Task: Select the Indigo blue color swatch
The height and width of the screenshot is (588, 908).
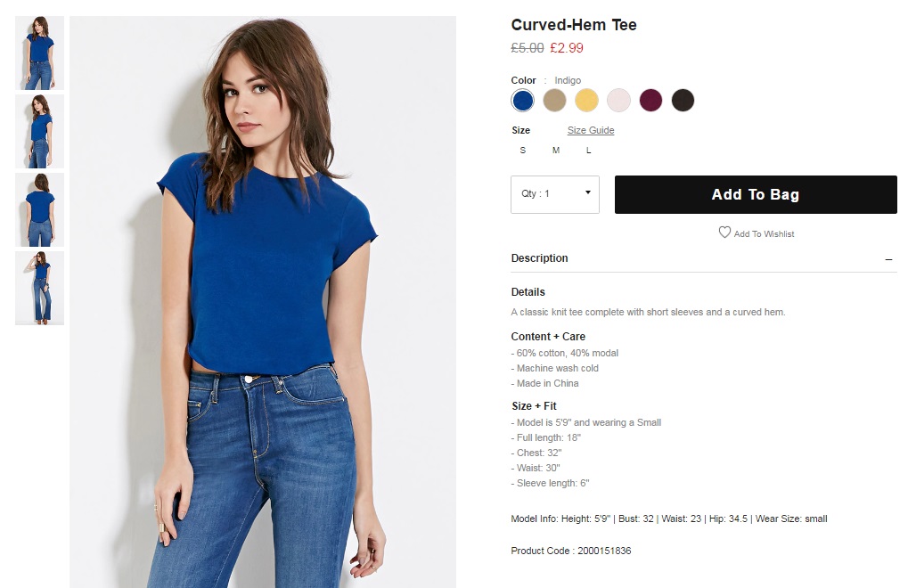Action: coord(522,100)
